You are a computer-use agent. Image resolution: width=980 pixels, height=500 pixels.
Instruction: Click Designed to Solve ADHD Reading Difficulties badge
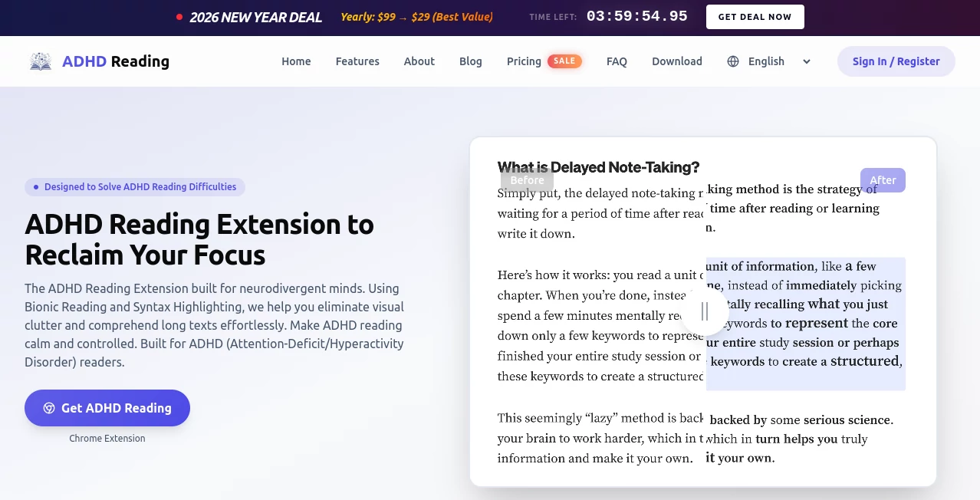point(135,187)
